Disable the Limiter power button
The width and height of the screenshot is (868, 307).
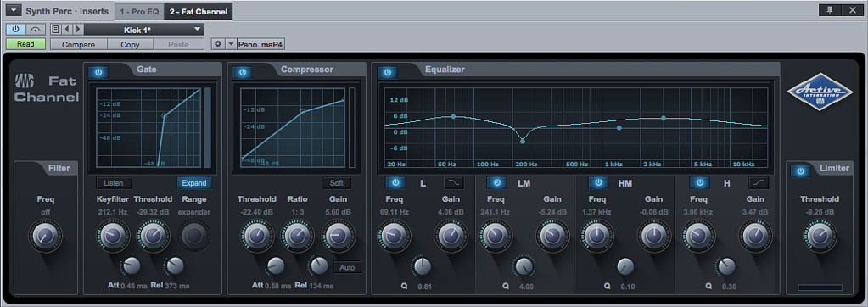pyautogui.click(x=801, y=171)
